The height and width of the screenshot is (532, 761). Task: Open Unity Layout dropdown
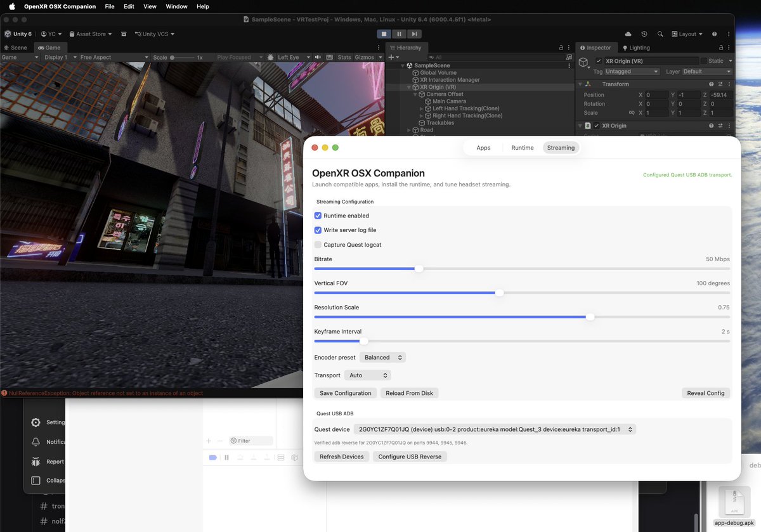[x=687, y=34]
